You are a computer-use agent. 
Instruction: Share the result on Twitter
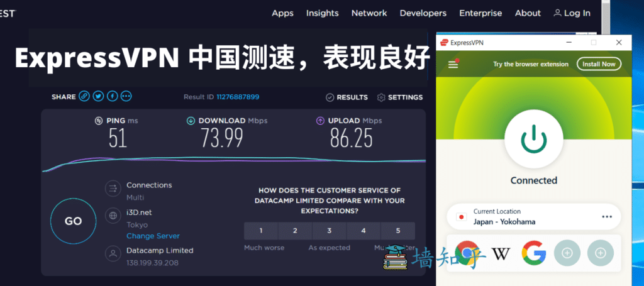[98, 97]
